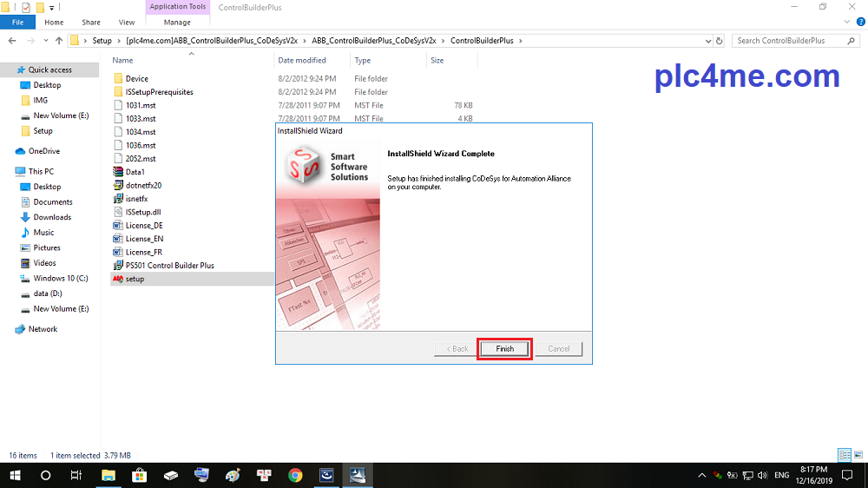Open the Device folder

136,78
